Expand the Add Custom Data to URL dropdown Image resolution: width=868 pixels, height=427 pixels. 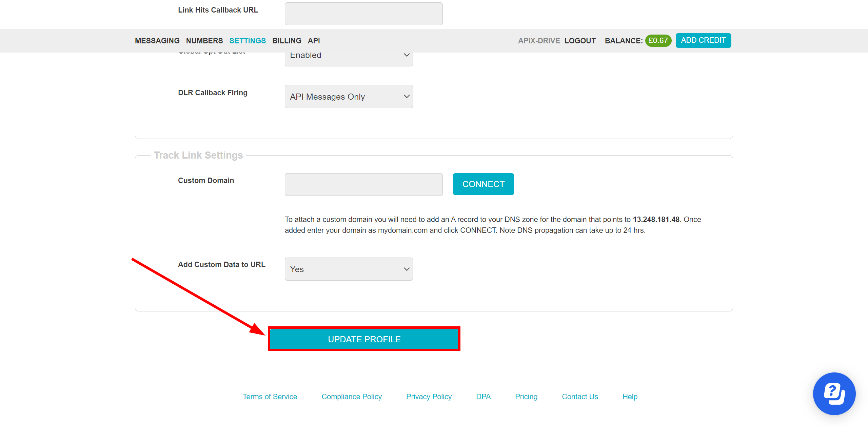pyautogui.click(x=349, y=269)
